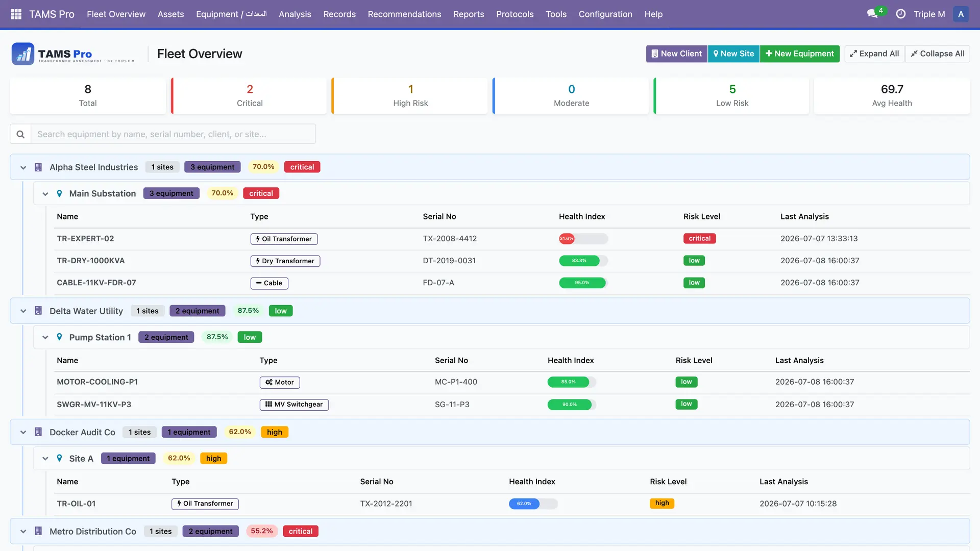Open the Configuration menu

pyautogui.click(x=605, y=14)
